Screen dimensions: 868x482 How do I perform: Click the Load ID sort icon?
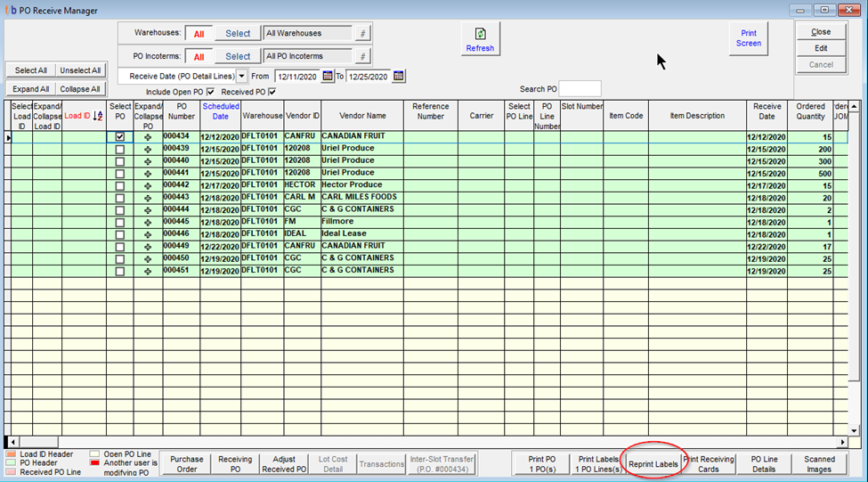coord(98,116)
